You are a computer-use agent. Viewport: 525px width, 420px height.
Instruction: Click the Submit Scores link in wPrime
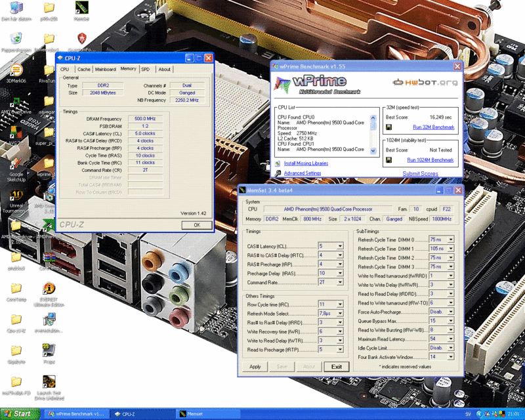420,173
